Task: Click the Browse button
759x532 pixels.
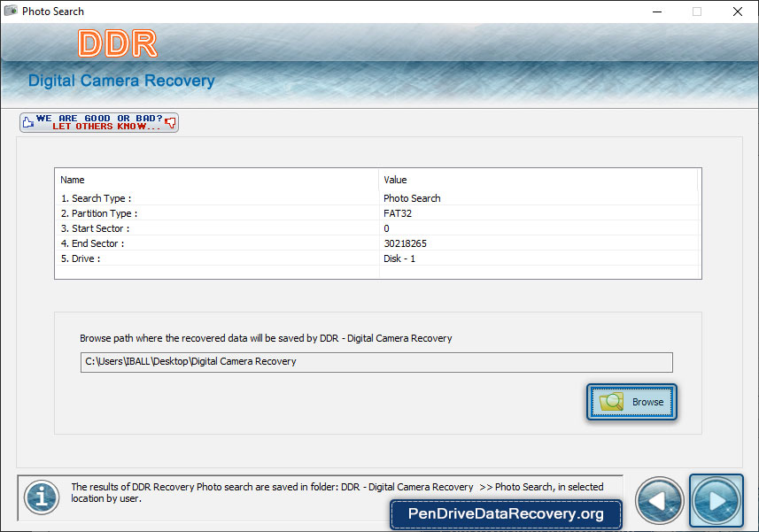Action: [631, 402]
